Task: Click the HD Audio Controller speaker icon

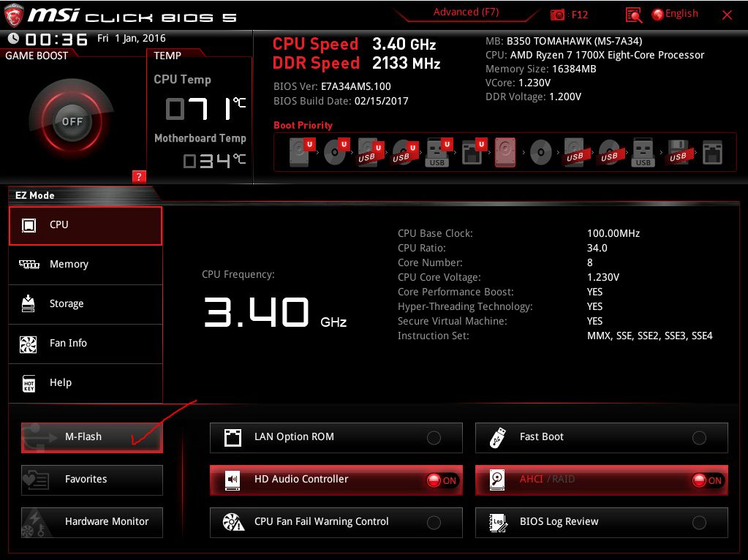Action: [x=233, y=480]
